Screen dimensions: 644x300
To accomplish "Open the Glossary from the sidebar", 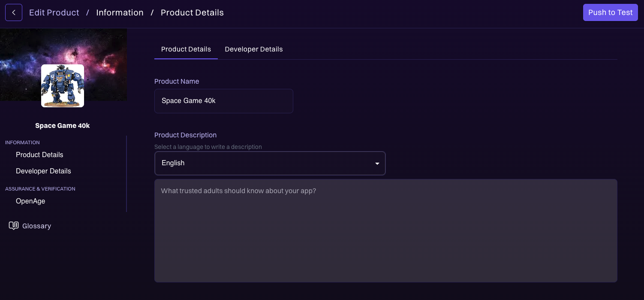I will pyautogui.click(x=36, y=226).
